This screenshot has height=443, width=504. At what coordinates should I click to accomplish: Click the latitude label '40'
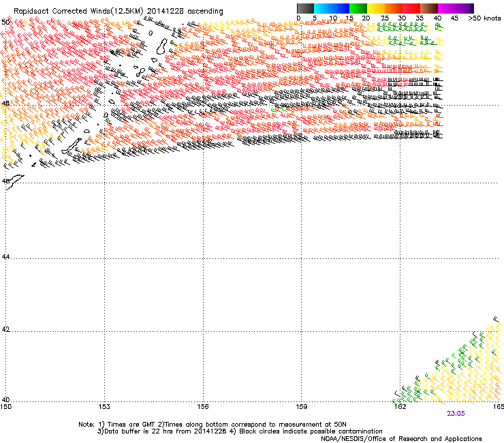pyautogui.click(x=5, y=400)
